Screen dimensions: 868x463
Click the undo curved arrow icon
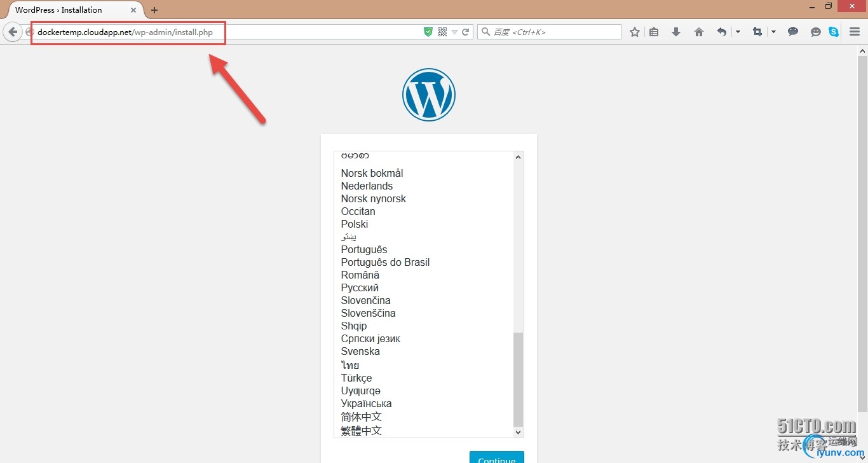721,32
